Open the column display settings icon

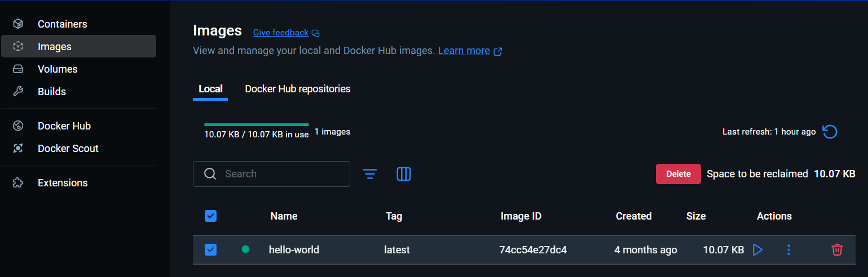[404, 174]
